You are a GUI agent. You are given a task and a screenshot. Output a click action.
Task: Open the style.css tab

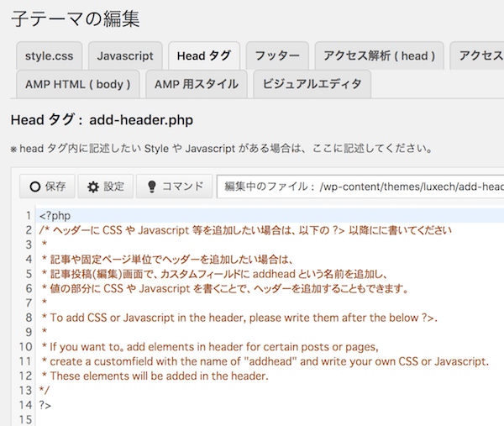point(50,55)
